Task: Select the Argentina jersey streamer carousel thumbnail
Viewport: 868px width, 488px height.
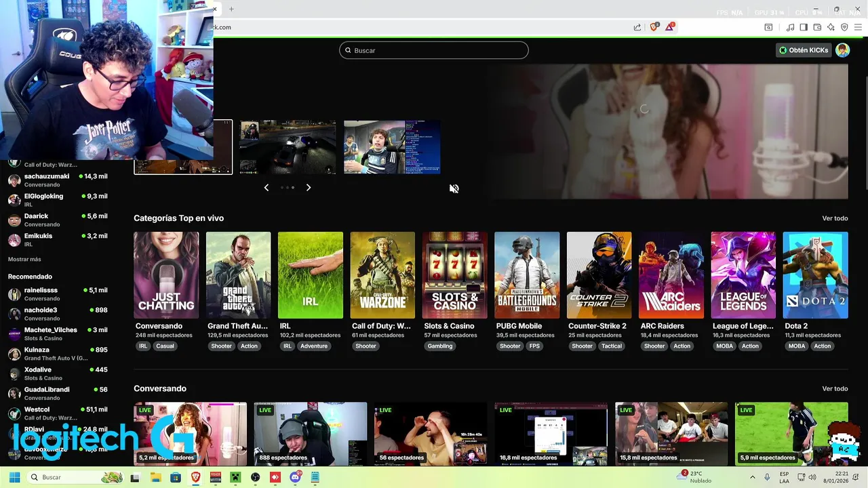Action: tap(392, 147)
